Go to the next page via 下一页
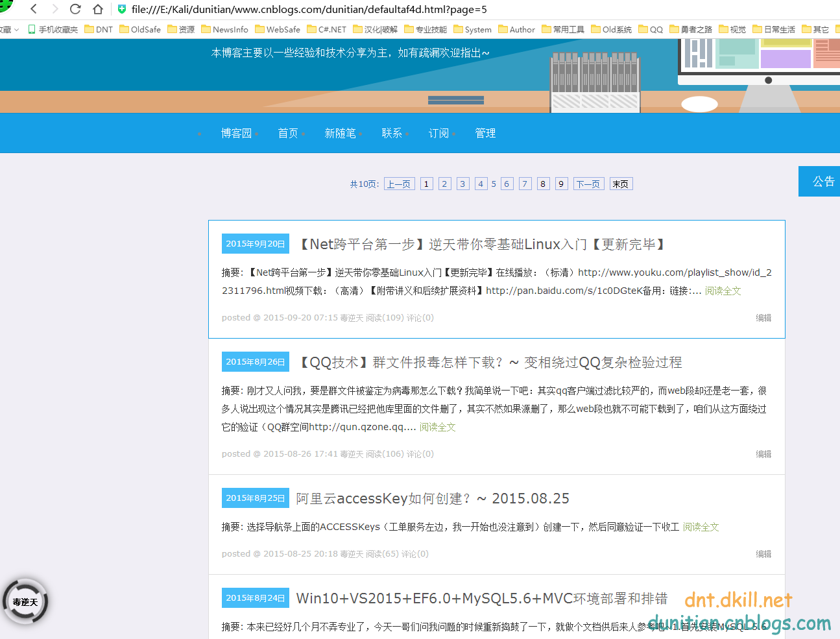Viewport: 840px width, 639px height. point(588,184)
